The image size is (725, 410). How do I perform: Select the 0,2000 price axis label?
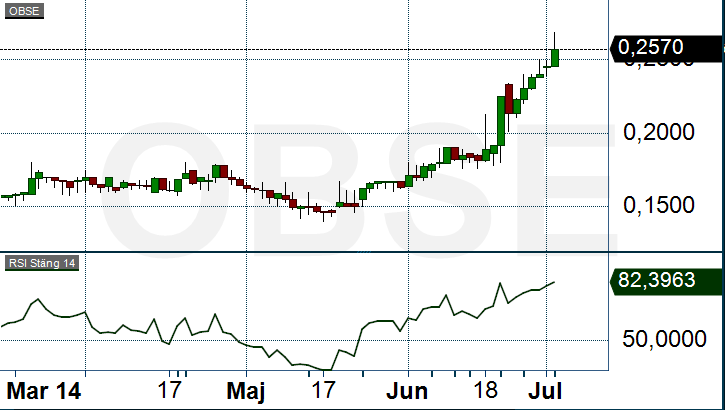coord(659,132)
